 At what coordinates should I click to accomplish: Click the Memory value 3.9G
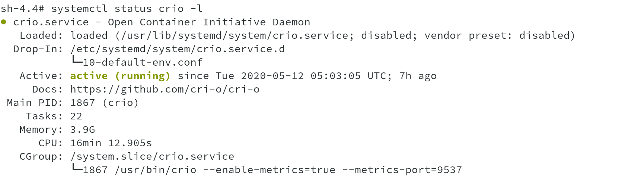coord(82,129)
